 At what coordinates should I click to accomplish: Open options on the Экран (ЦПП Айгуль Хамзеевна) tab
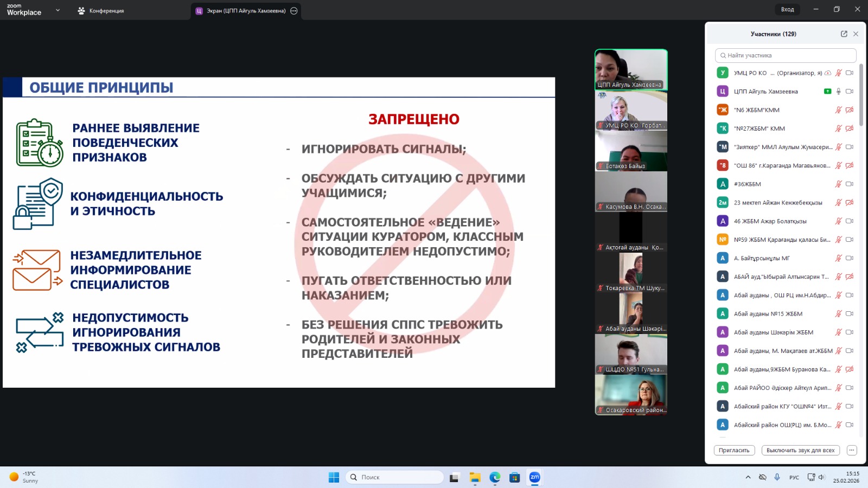(294, 11)
